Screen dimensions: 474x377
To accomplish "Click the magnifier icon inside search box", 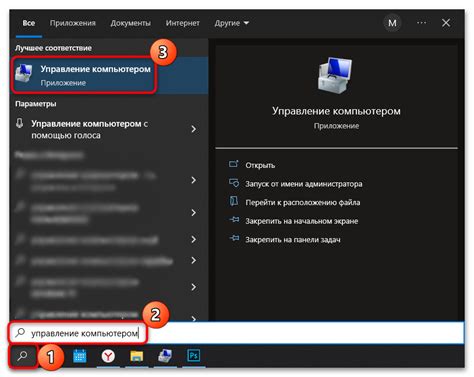I will coord(20,332).
